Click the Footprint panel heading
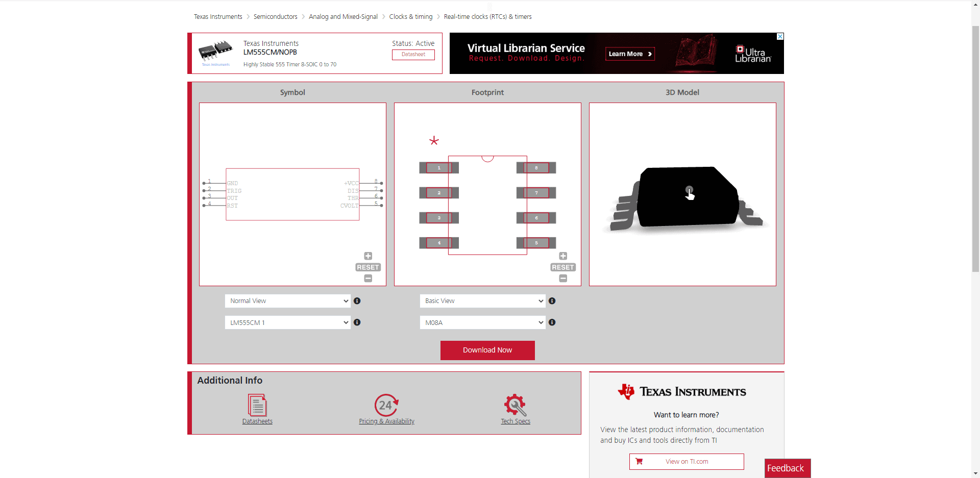The width and height of the screenshot is (980, 478). pyautogui.click(x=487, y=92)
